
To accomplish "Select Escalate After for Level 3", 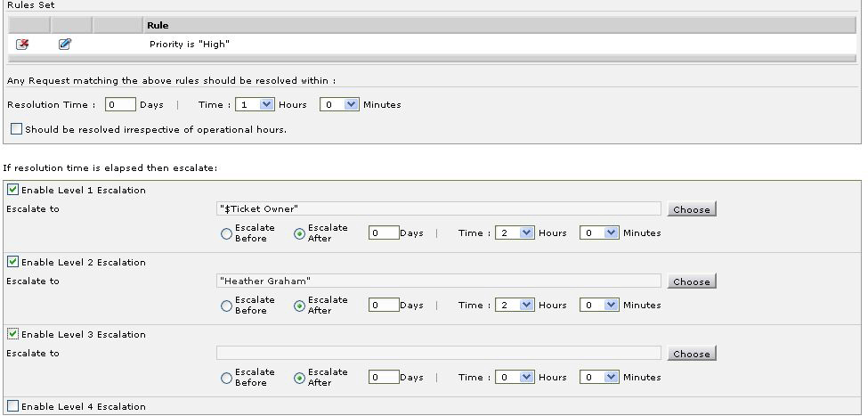I will pyautogui.click(x=299, y=378).
